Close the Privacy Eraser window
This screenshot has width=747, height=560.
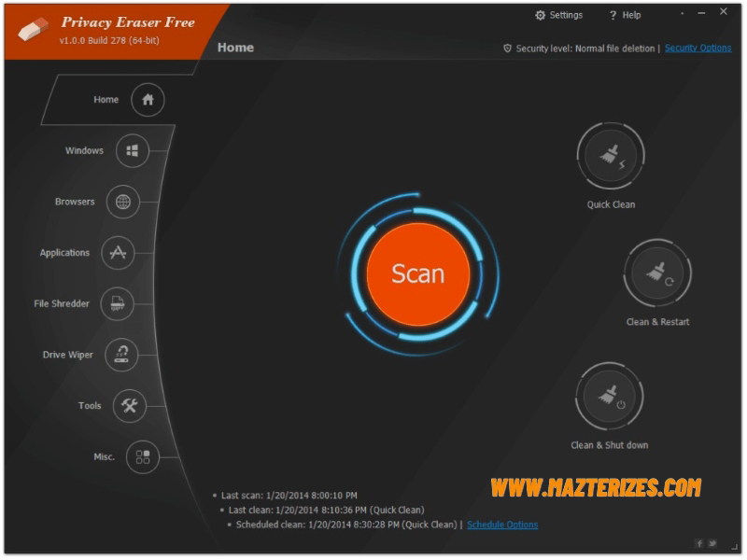[x=724, y=12]
